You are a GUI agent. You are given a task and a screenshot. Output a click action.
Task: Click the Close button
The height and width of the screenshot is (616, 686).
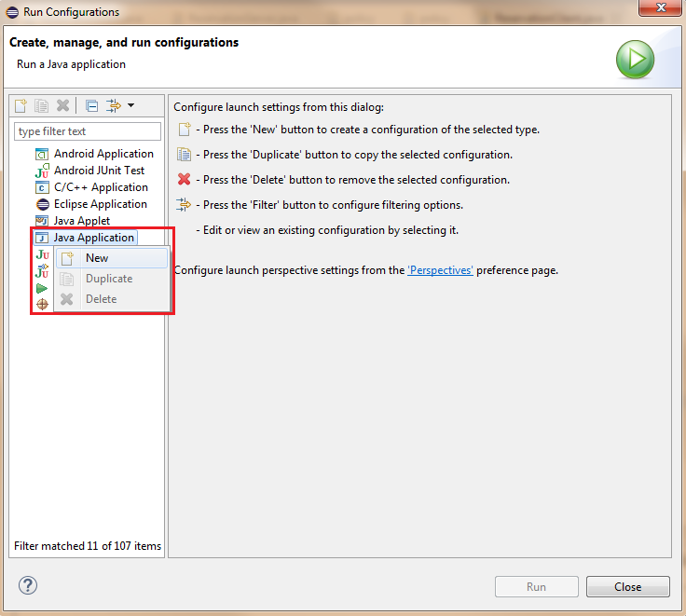click(628, 587)
